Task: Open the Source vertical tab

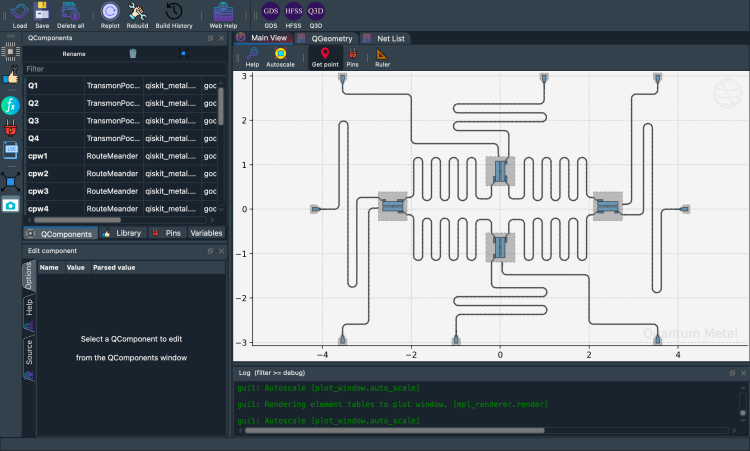Action: point(29,359)
